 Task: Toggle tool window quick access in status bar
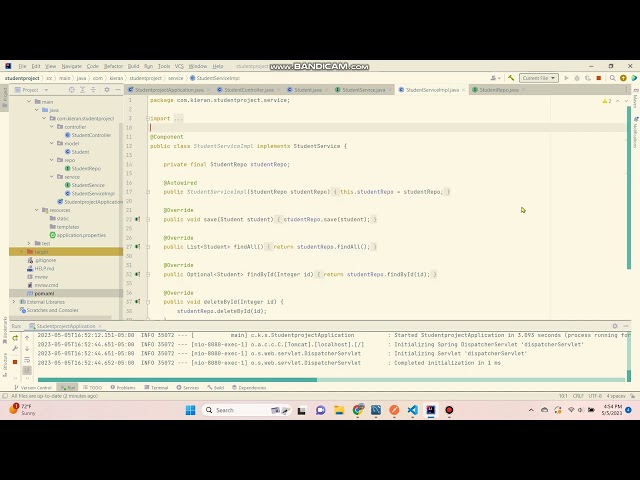point(5,396)
